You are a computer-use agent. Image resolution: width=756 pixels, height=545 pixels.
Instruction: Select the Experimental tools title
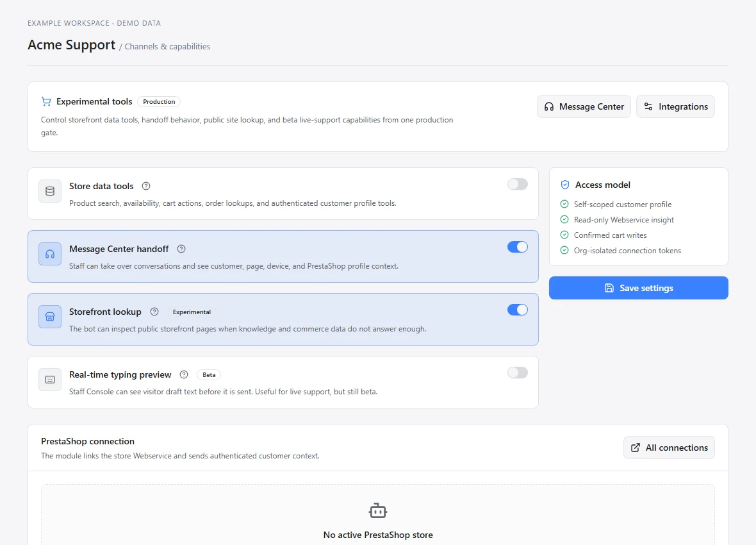coord(94,101)
